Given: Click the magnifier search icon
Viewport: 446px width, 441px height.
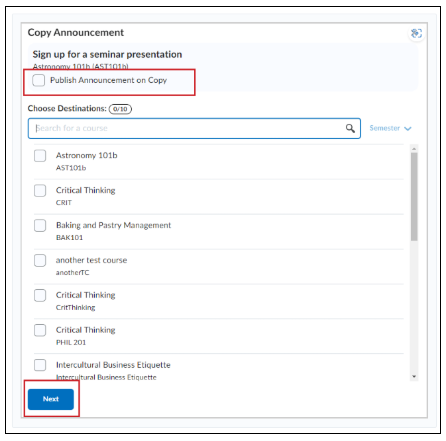Looking at the screenshot, I should coord(350,128).
